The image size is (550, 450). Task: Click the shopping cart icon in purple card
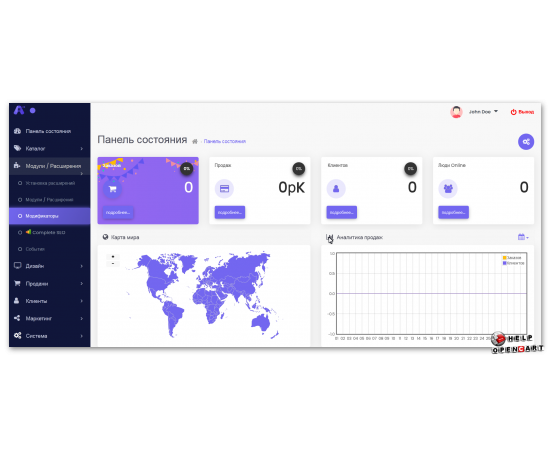click(x=113, y=189)
